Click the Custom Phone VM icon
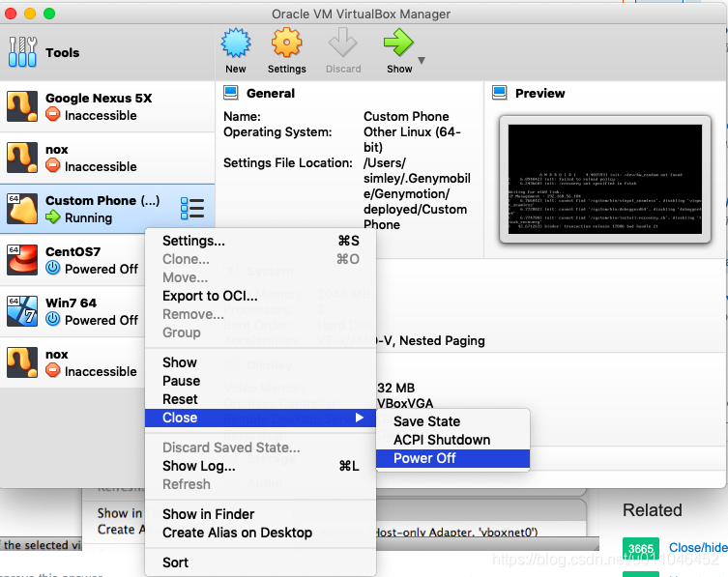Image resolution: width=728 pixels, height=577 pixels. 22,209
